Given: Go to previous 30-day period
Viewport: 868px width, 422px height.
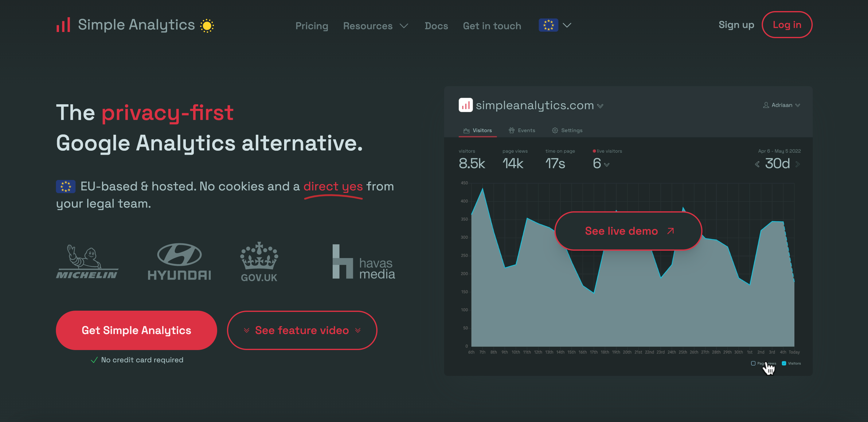Looking at the screenshot, I should [x=757, y=164].
